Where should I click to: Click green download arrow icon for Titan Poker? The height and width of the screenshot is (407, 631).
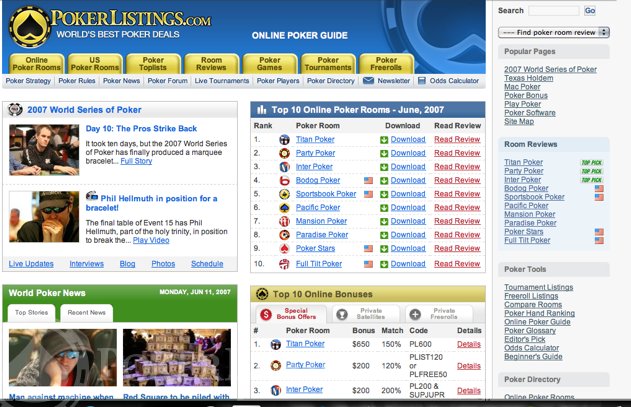[x=384, y=140]
